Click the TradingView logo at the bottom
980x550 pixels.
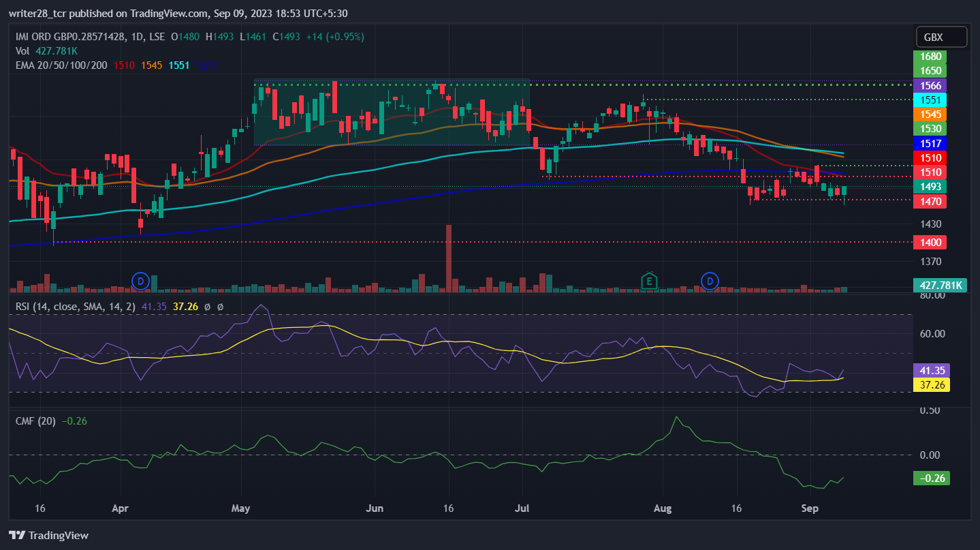[48, 535]
